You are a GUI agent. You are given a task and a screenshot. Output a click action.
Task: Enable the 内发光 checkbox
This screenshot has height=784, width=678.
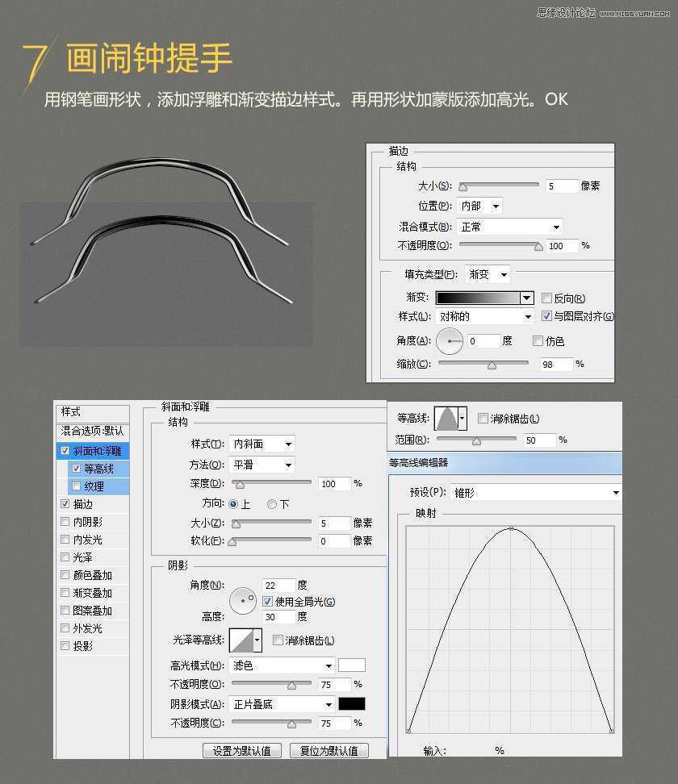tap(65, 539)
